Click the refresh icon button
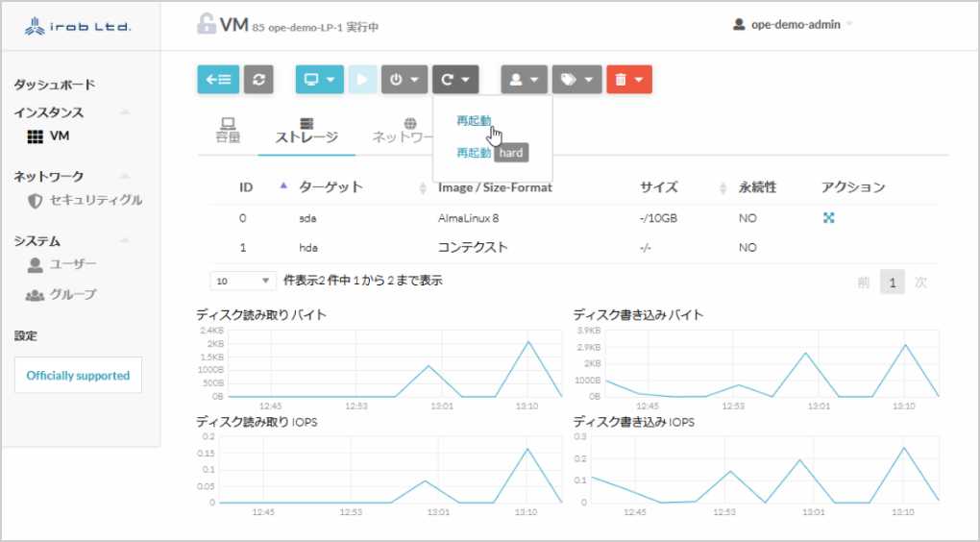 tap(257, 80)
